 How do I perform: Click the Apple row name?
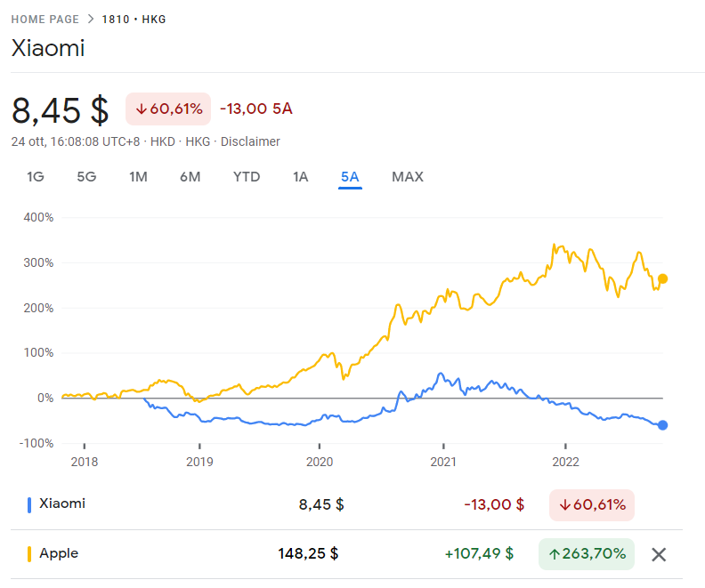59,553
